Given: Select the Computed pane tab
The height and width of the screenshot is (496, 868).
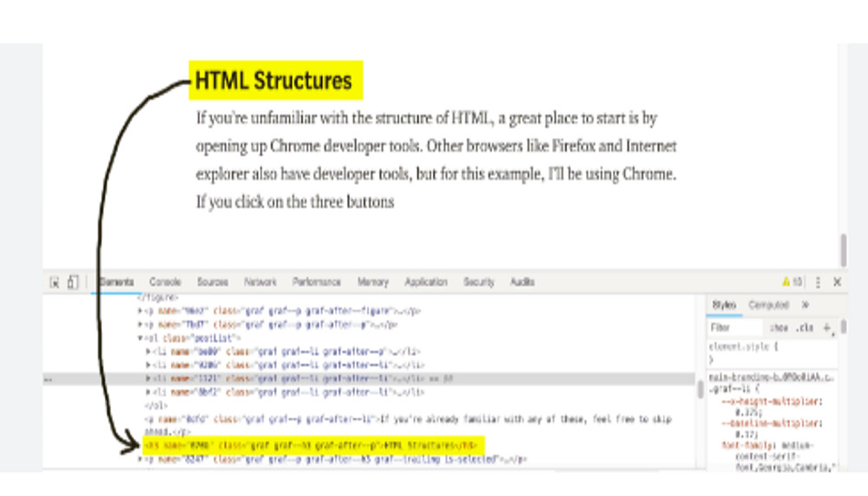Looking at the screenshot, I should tap(768, 306).
